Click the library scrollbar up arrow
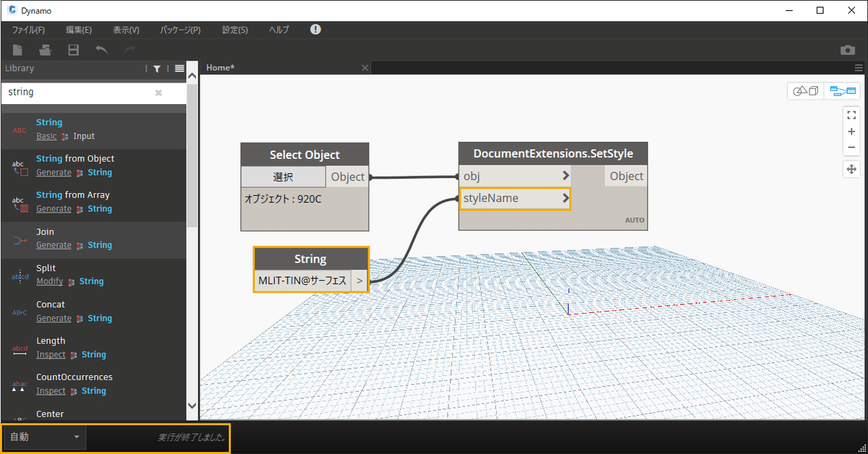The width and height of the screenshot is (868, 454). (x=192, y=75)
